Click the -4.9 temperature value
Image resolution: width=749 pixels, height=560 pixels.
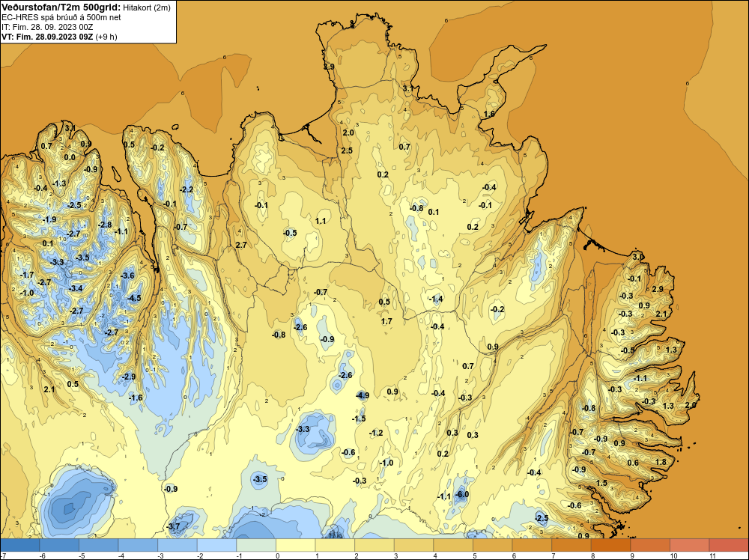363,395
